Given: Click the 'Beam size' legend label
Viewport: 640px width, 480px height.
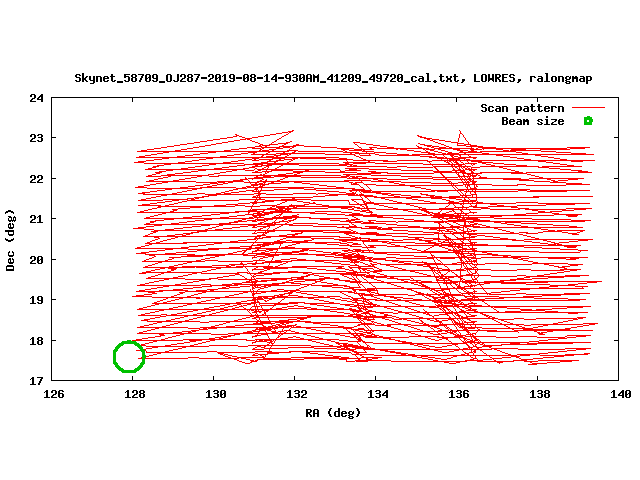Looking at the screenshot, I should click(533, 121).
